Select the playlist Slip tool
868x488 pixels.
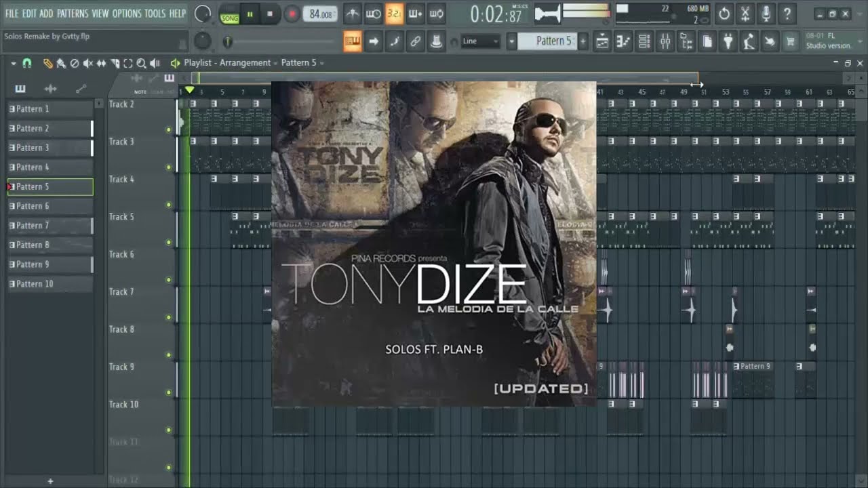(x=101, y=63)
